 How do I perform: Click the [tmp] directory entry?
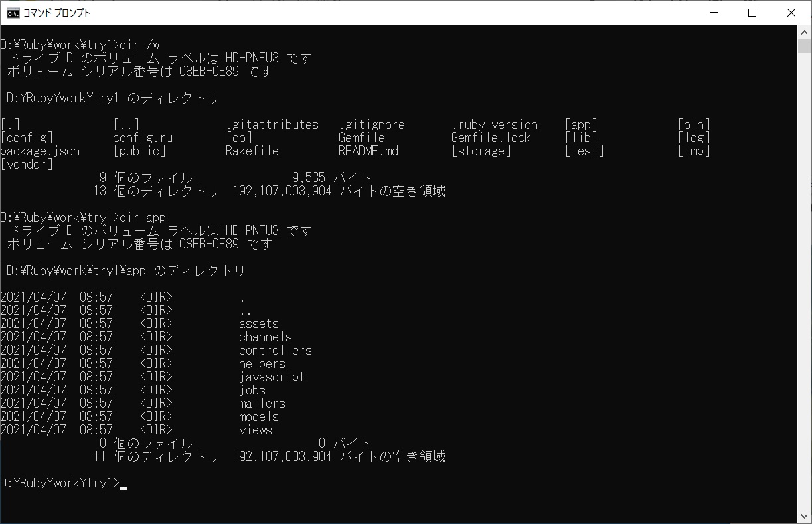[x=694, y=151]
